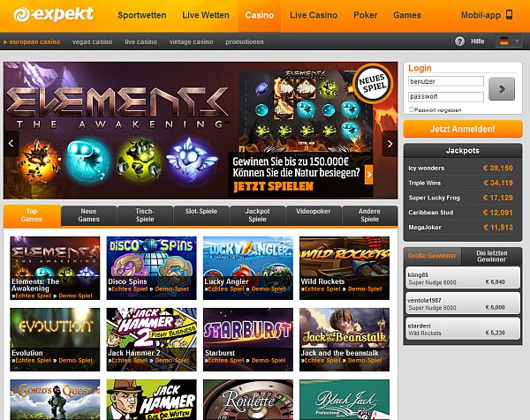
Task: Go to vegas casino submenu
Action: click(92, 41)
